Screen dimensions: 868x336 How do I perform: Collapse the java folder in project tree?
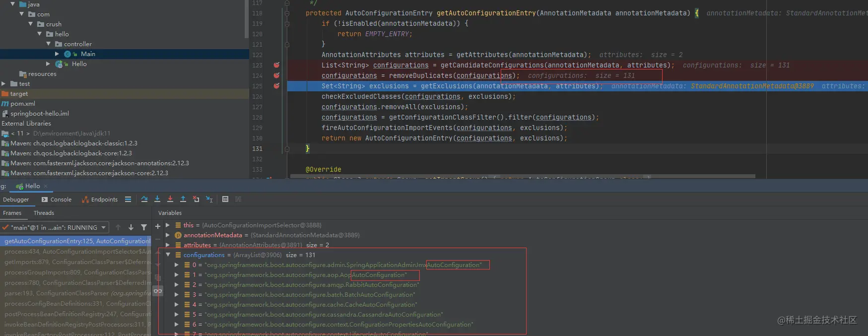pyautogui.click(x=12, y=4)
